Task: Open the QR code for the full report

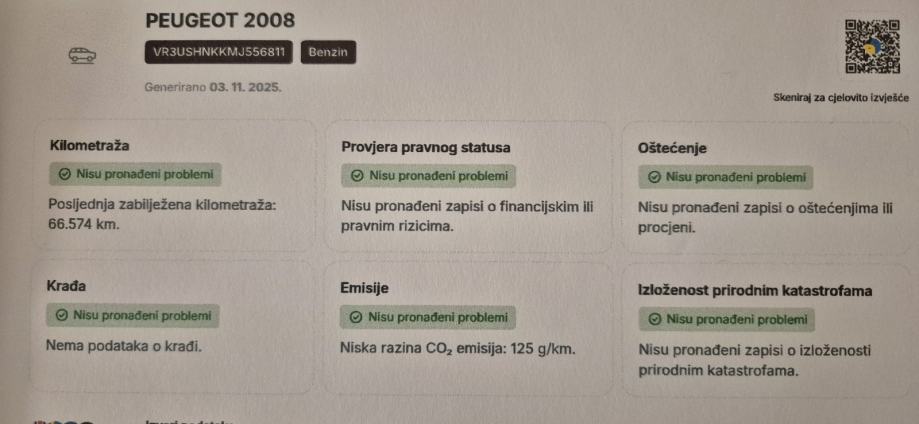Action: click(868, 49)
